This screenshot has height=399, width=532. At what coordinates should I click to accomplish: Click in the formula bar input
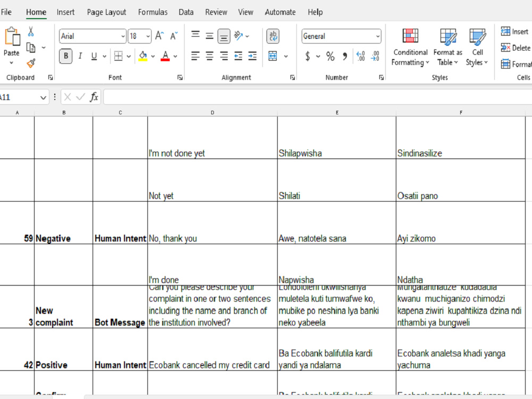(318, 97)
